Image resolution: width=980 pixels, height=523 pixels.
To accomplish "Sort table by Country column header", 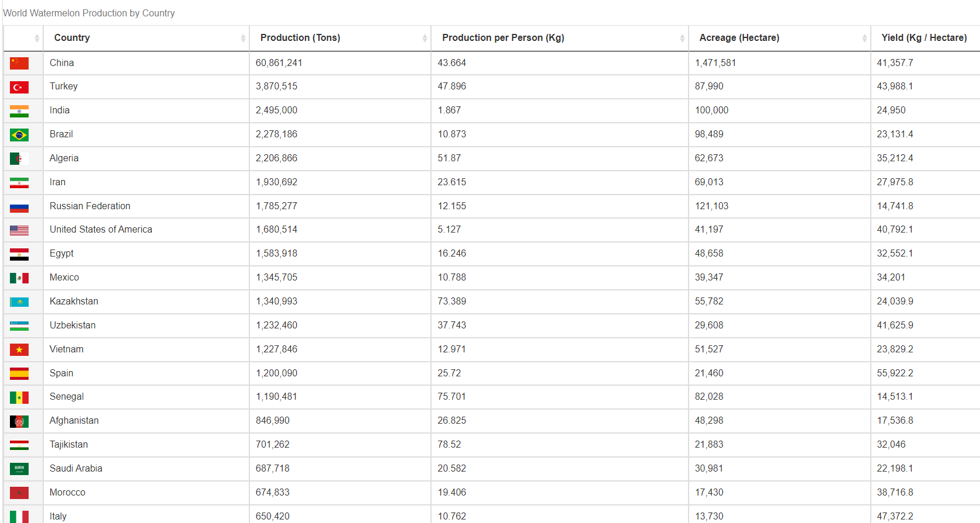I will click(x=72, y=38).
